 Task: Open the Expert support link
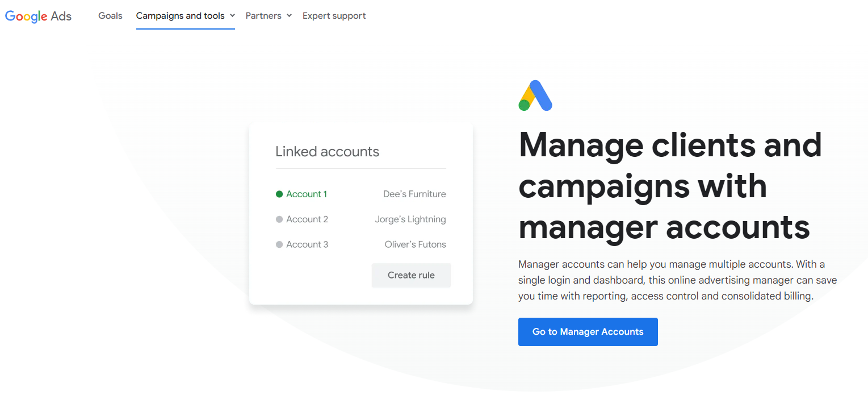click(334, 16)
